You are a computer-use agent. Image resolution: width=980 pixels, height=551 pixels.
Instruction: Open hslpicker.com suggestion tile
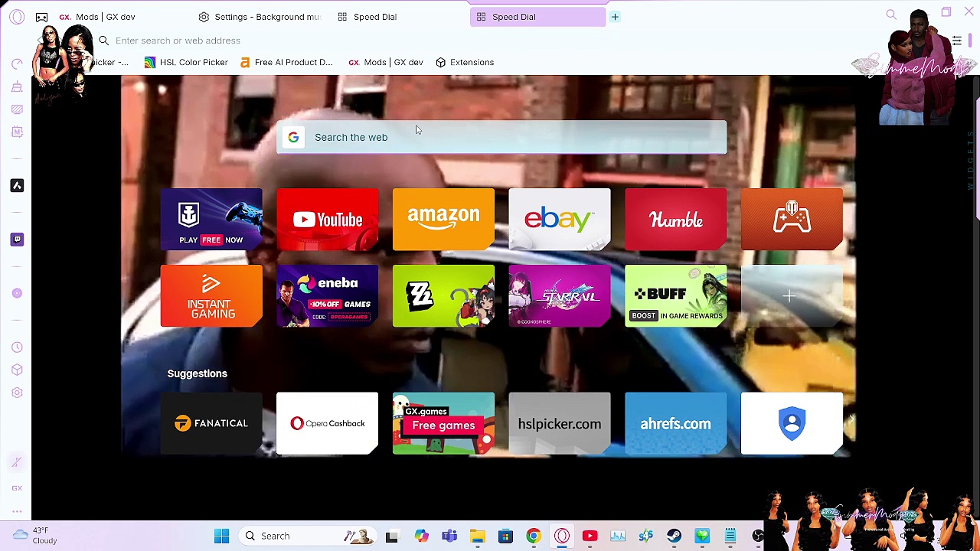click(560, 423)
